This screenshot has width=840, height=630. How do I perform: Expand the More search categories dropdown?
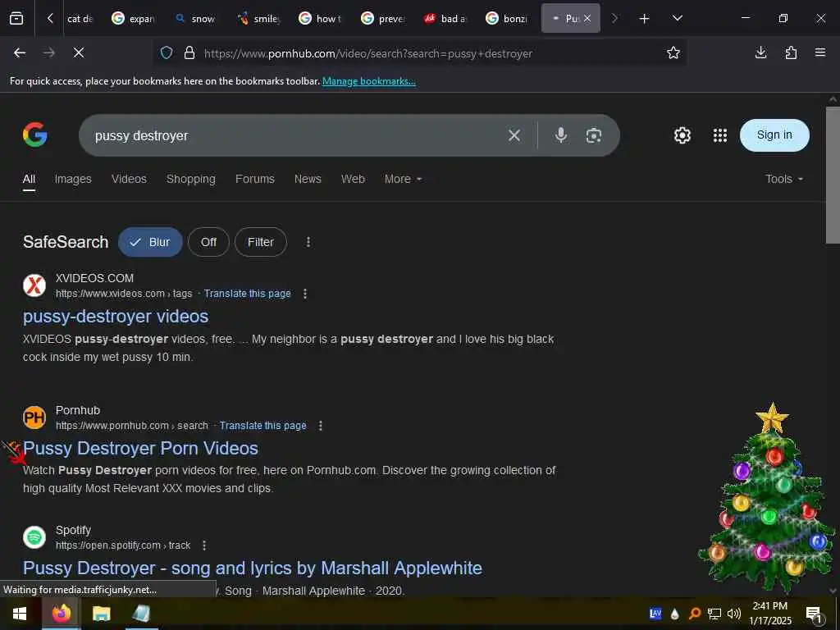[403, 179]
